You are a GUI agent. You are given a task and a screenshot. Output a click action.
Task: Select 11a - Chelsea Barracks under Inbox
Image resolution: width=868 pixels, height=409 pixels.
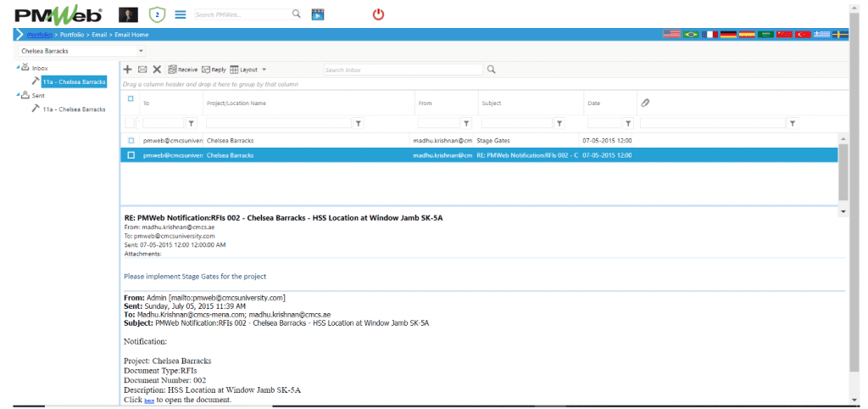pos(74,81)
